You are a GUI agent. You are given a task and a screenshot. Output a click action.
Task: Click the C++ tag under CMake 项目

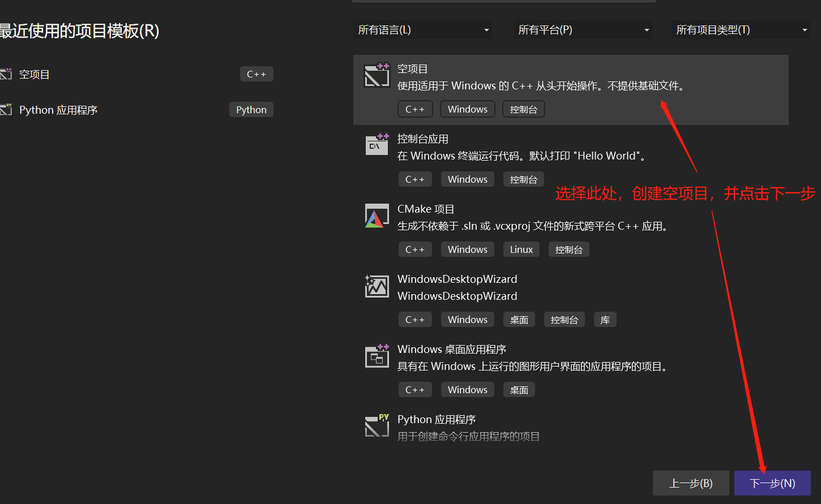point(415,249)
